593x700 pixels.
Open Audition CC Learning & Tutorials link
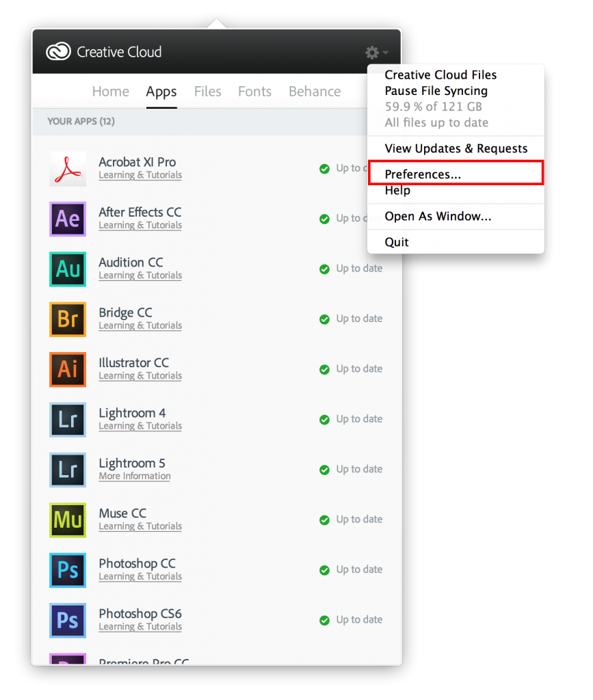(140, 275)
